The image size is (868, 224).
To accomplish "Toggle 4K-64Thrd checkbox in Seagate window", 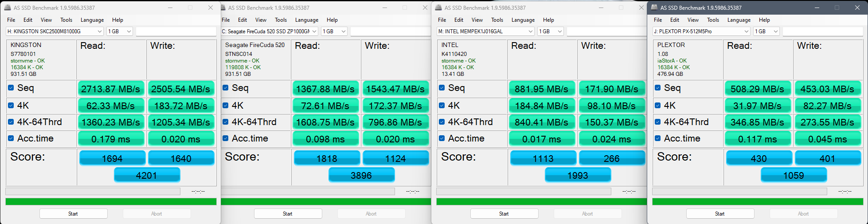I will tap(226, 122).
